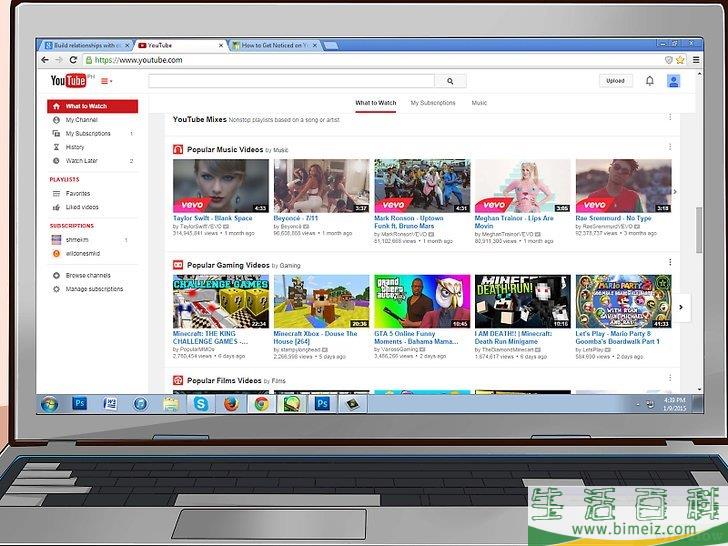This screenshot has height=546, width=728.
Task: Play Minecraft KING CHALLENGE GAMES thumbnail
Action: tap(221, 301)
